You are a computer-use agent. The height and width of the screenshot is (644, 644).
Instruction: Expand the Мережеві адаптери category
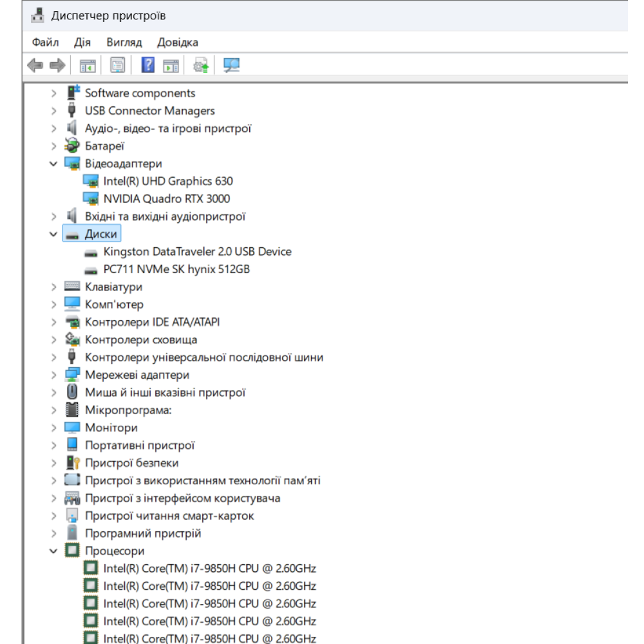tap(53, 375)
